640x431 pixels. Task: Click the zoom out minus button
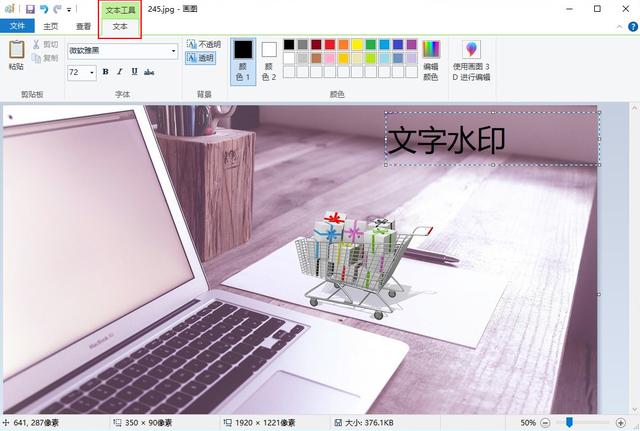[545, 423]
